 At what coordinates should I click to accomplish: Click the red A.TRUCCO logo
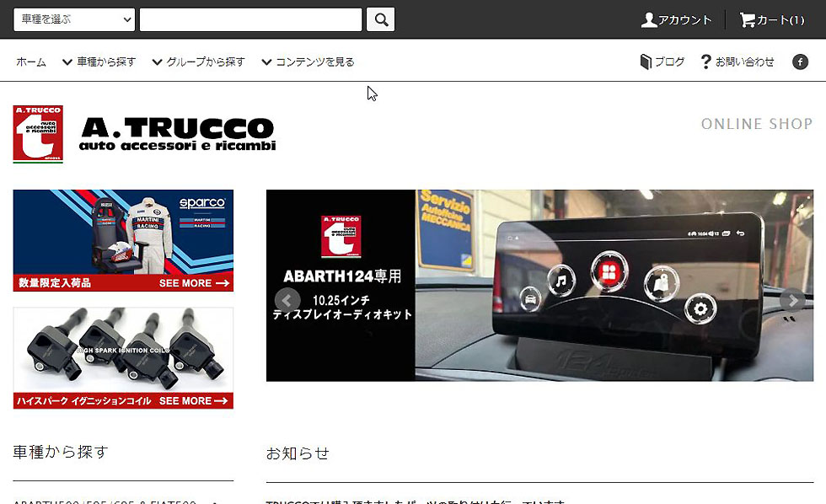click(38, 134)
